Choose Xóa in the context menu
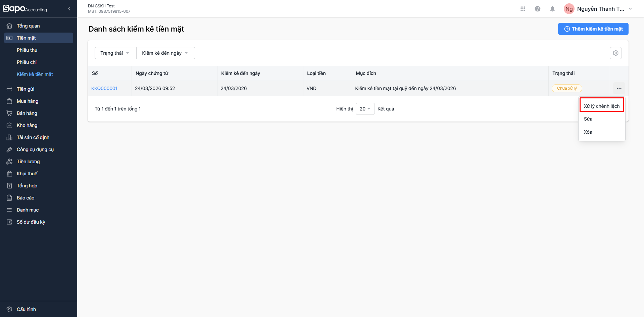This screenshot has height=317, width=644. [x=588, y=132]
